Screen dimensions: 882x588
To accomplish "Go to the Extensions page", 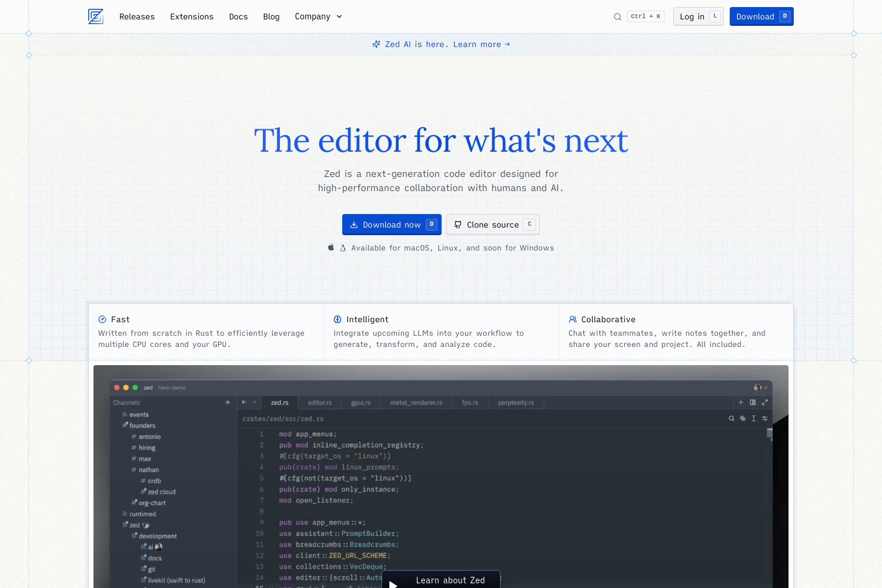I will pyautogui.click(x=192, y=16).
